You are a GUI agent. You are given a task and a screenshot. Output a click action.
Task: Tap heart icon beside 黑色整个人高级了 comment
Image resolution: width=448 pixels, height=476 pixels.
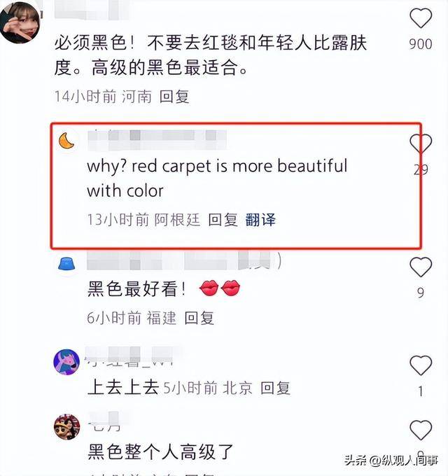tap(421, 430)
